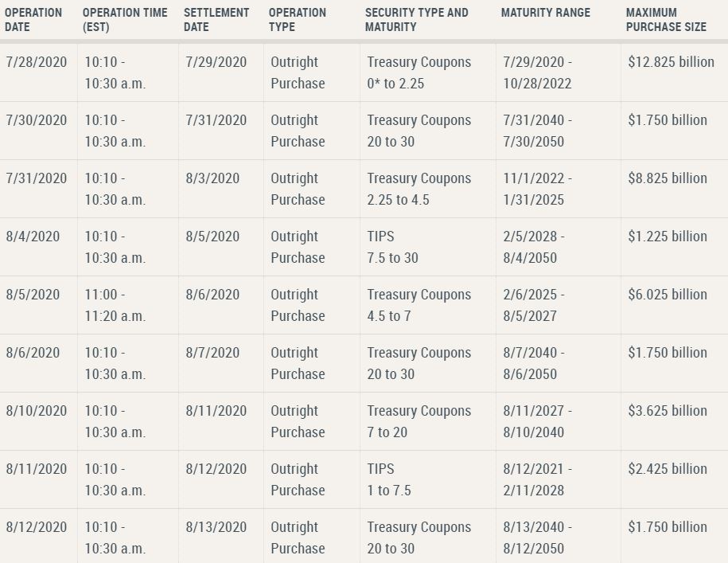Select the 11:00 - 11:20 a.m. time cell
The height and width of the screenshot is (563, 728).
pyautogui.click(x=115, y=305)
